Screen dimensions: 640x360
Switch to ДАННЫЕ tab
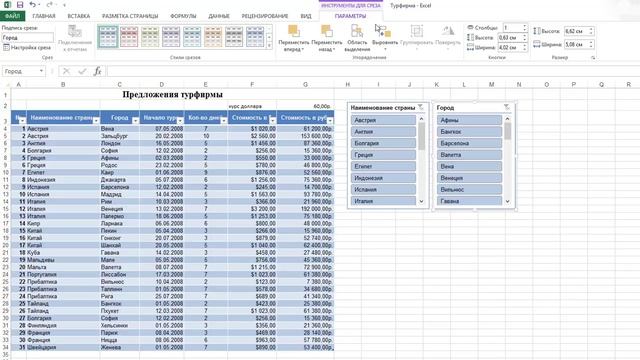(x=219, y=16)
